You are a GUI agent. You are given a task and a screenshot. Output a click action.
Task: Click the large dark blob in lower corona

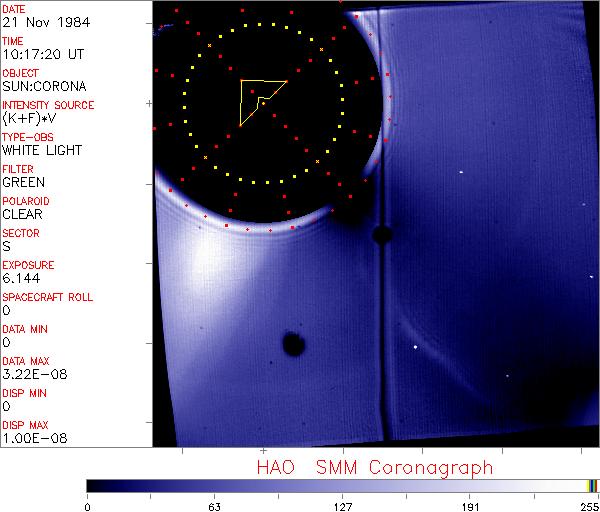(293, 345)
